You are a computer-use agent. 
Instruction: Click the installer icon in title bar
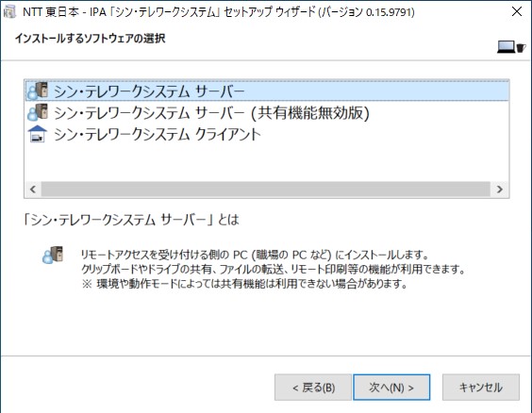click(x=9, y=12)
